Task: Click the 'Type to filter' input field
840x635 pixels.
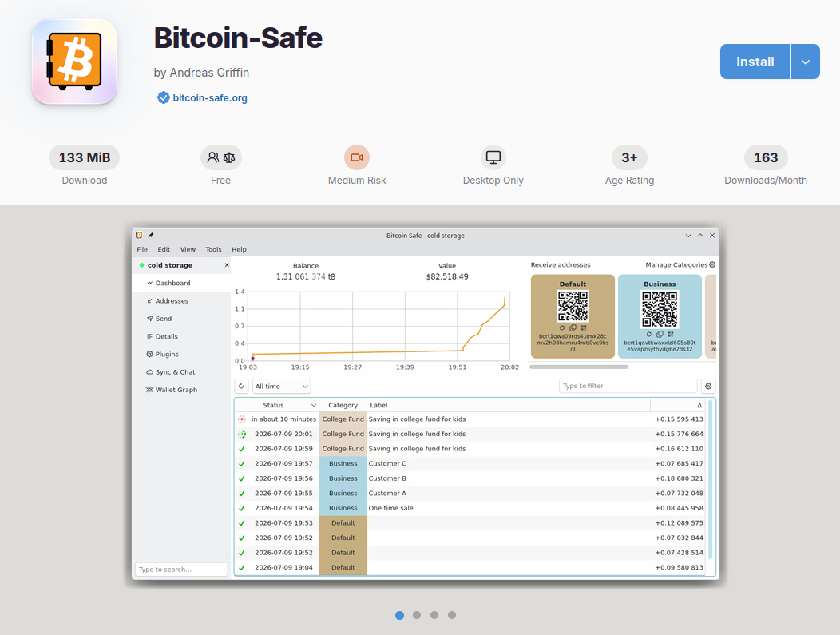Action: [628, 386]
